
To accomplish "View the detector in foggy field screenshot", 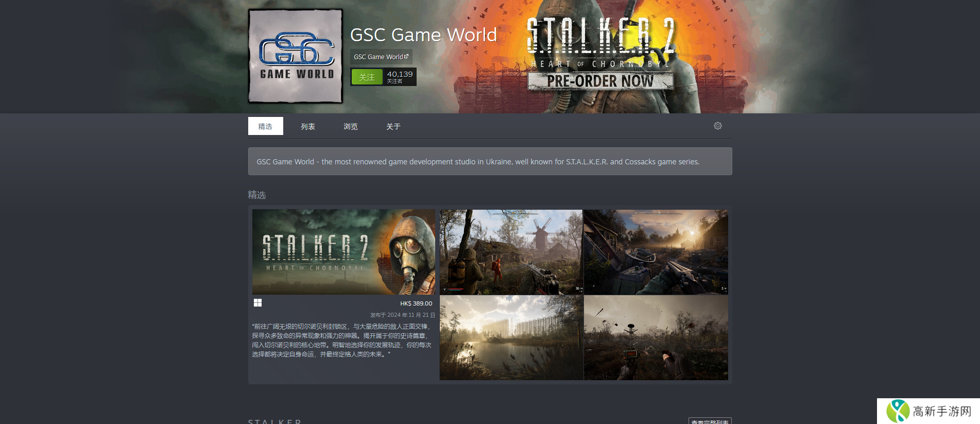I will pyautogui.click(x=656, y=337).
